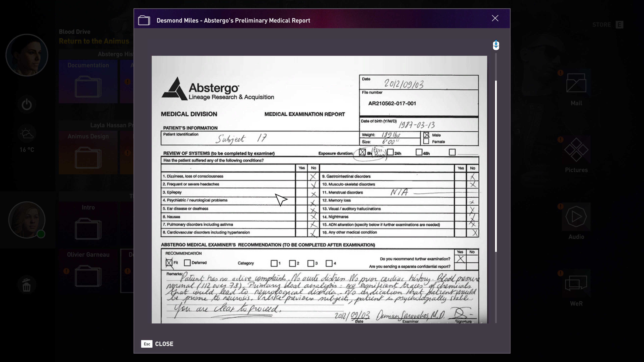Viewport: 644px width, 362px height.
Task: Check the Female checkbox on report
Action: tap(426, 141)
